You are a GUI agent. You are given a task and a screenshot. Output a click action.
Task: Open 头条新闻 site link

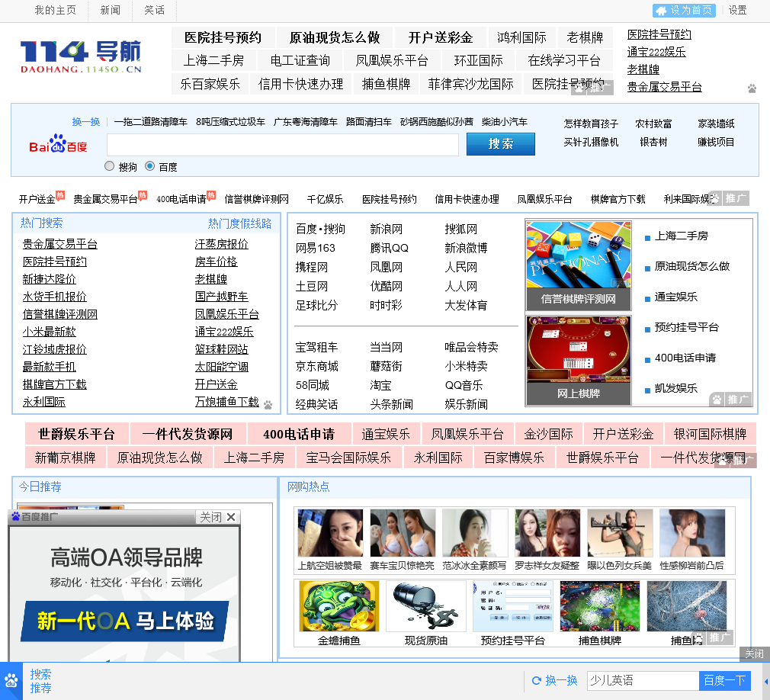tap(391, 404)
